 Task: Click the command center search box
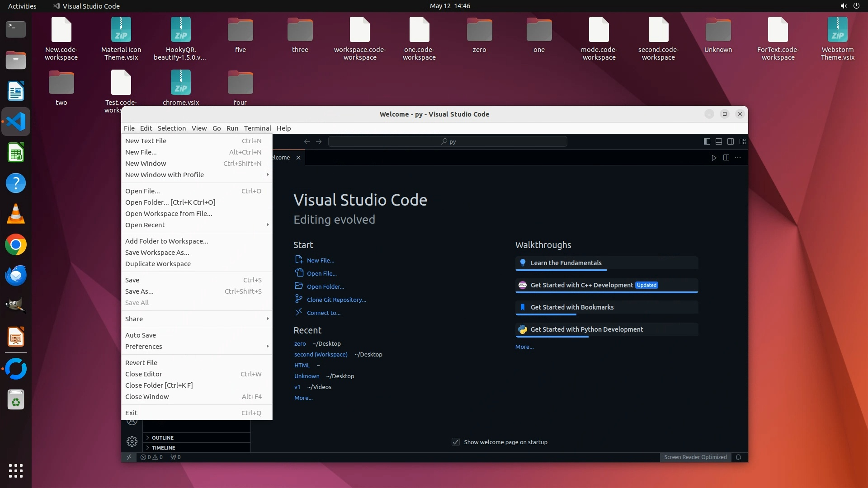448,141
